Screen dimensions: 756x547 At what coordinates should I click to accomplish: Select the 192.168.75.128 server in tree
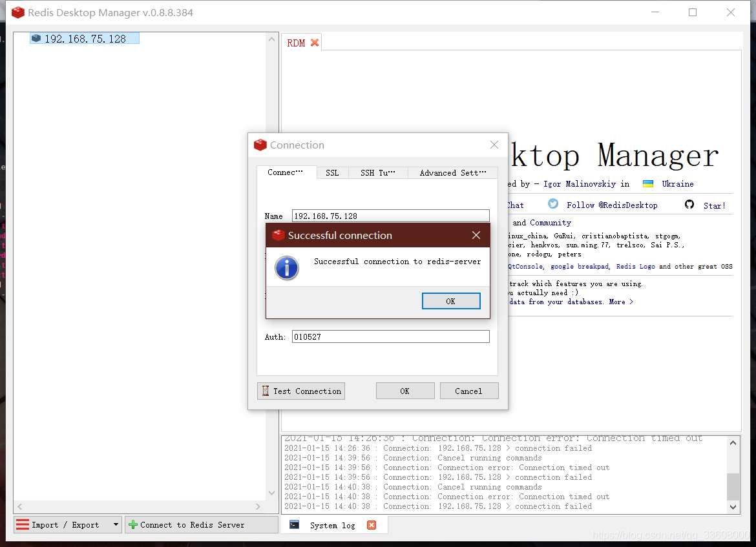[85, 39]
